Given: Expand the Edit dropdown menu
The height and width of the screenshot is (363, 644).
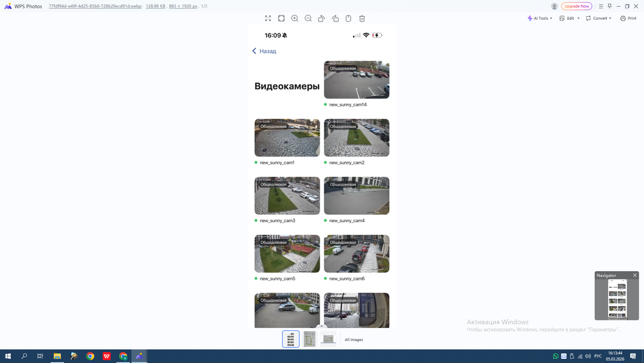Looking at the screenshot, I should (569, 19).
